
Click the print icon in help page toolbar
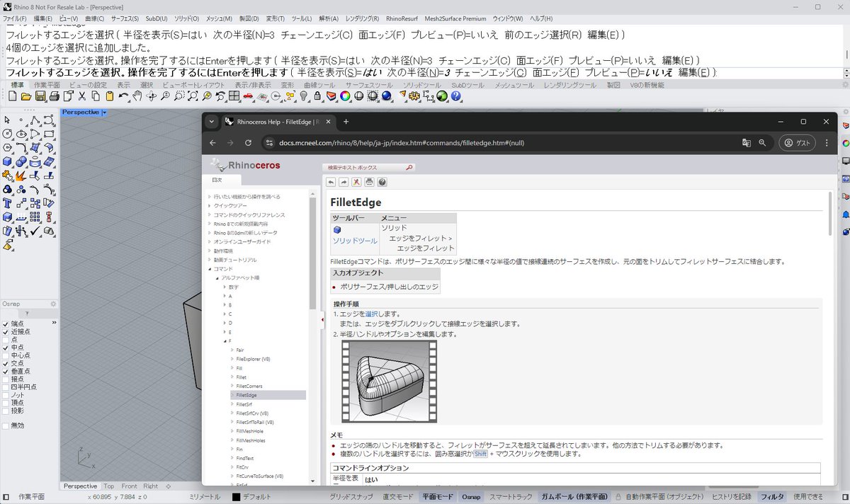click(369, 182)
